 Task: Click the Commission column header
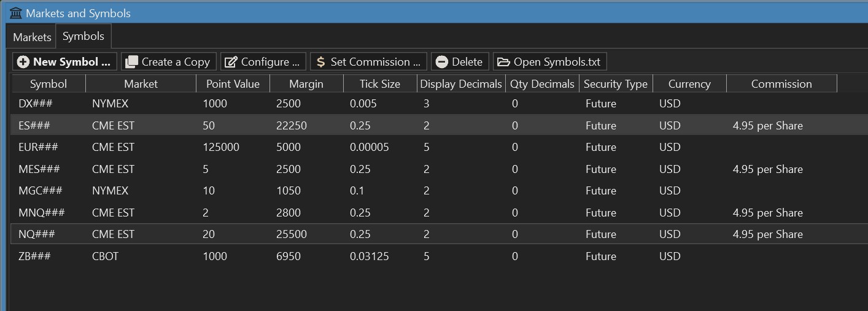pos(781,84)
